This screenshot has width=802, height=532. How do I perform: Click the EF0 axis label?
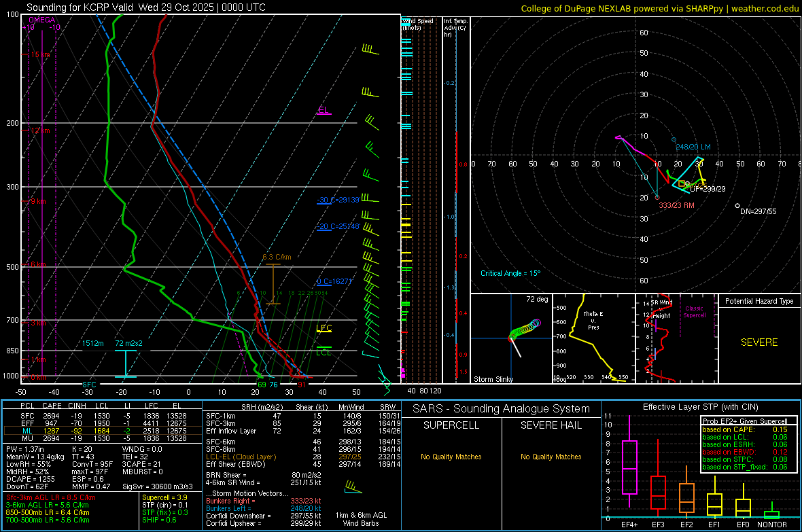coord(743,525)
